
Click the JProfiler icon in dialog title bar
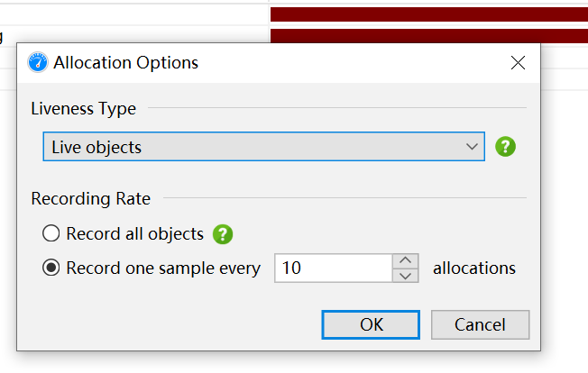(37, 63)
